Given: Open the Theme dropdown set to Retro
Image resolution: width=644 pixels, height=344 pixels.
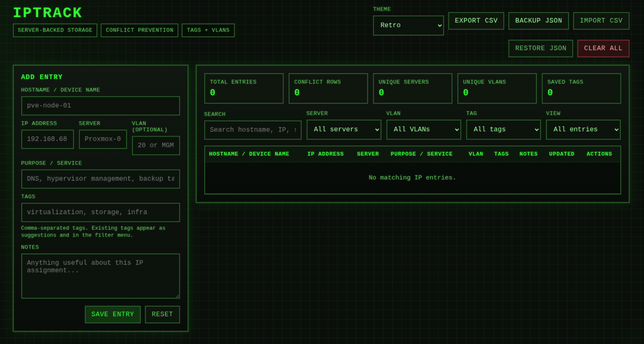Looking at the screenshot, I should click(x=408, y=25).
